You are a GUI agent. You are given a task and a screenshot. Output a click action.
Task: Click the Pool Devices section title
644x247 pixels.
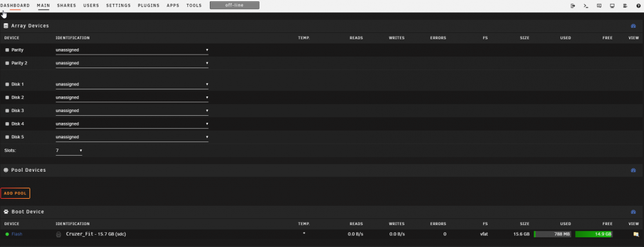point(28,170)
